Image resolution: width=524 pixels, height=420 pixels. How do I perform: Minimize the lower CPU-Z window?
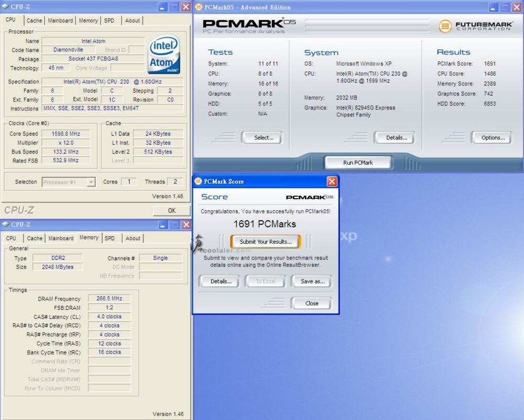tap(163, 225)
